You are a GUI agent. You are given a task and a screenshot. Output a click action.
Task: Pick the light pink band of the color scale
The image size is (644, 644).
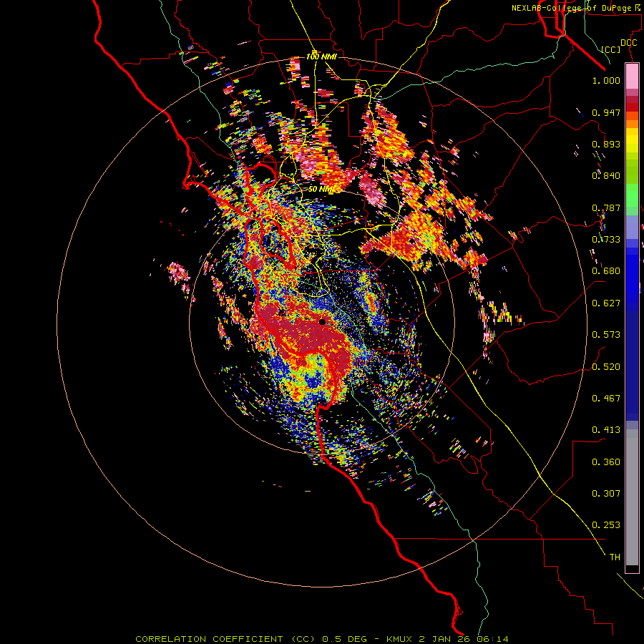tap(632, 77)
